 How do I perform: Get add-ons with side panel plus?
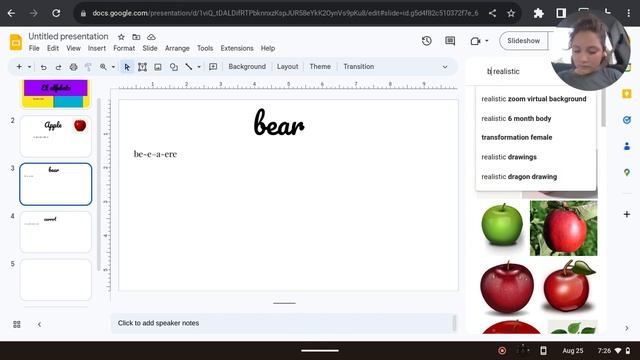(627, 214)
